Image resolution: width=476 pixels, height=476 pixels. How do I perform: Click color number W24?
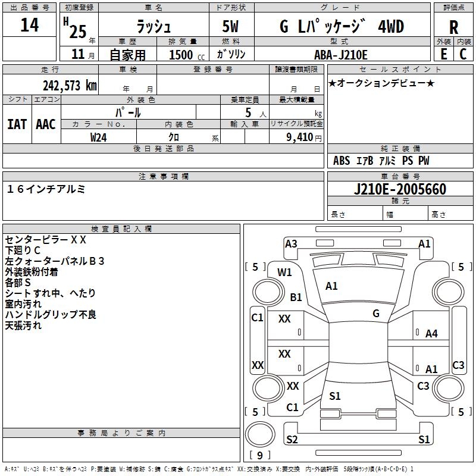(x=99, y=137)
